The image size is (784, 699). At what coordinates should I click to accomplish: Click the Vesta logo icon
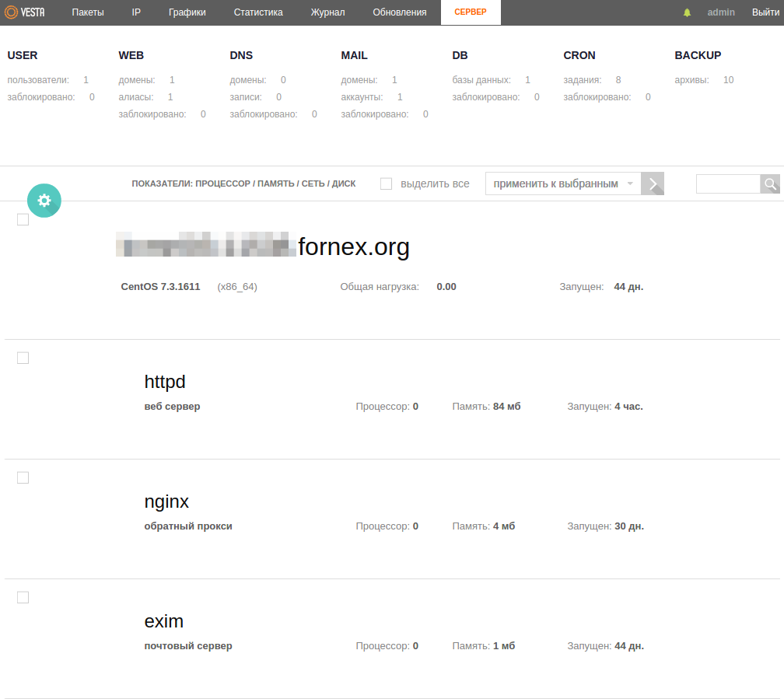(x=12, y=12)
